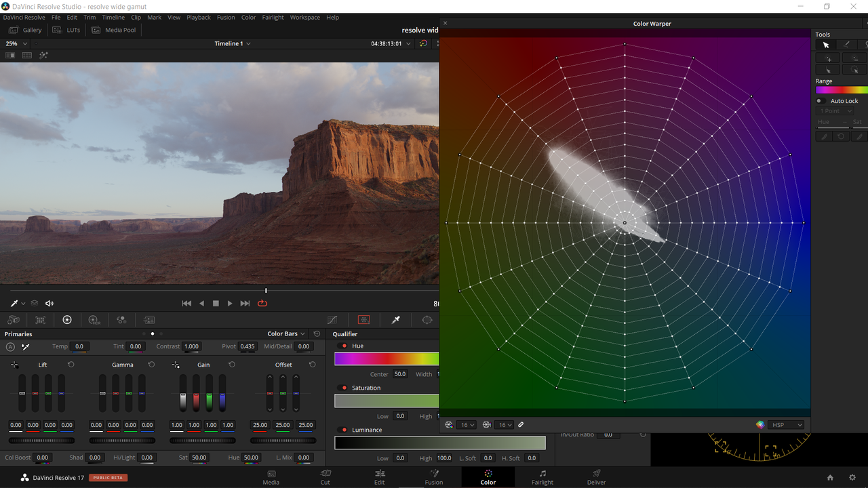Reset the Gamma color bars
This screenshot has width=868, height=488.
coord(151,365)
